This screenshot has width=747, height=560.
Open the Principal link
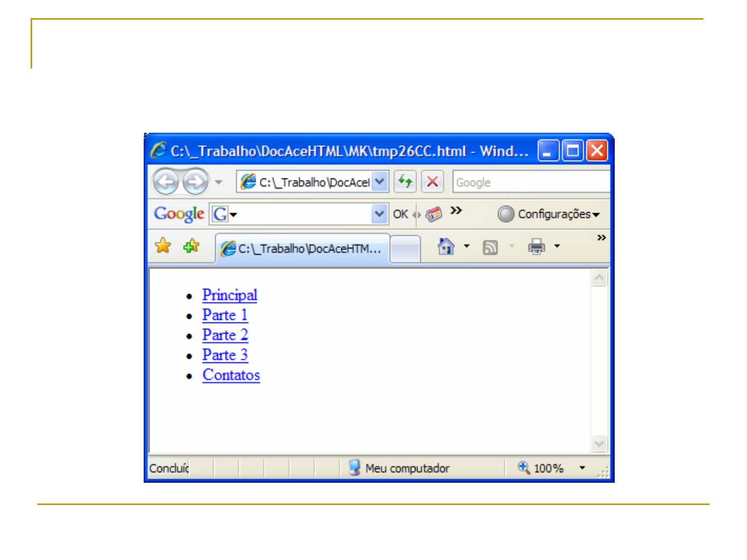tap(229, 295)
